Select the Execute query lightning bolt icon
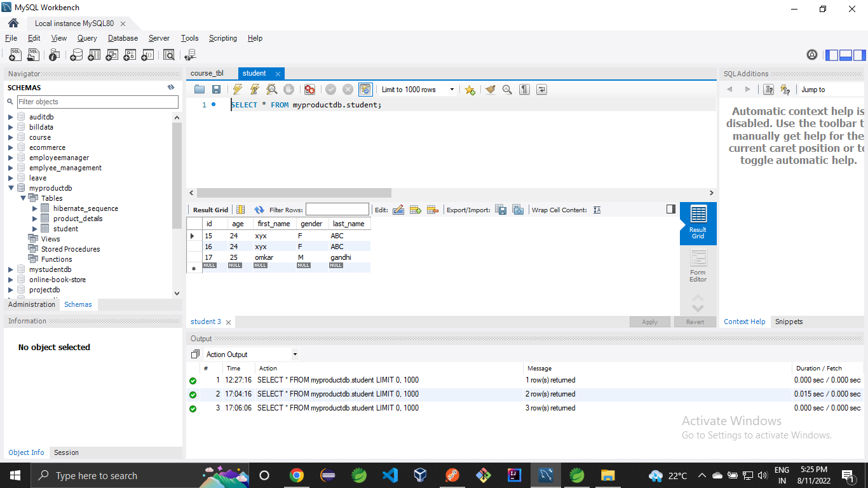 coord(237,89)
